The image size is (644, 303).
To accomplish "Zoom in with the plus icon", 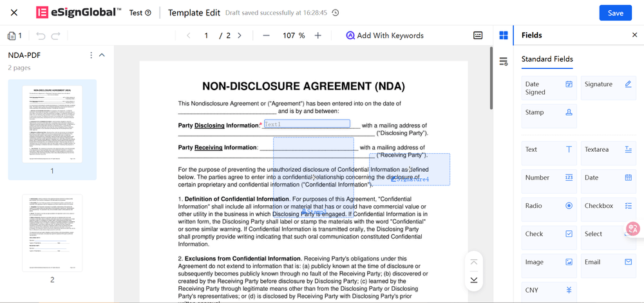I will [x=317, y=35].
